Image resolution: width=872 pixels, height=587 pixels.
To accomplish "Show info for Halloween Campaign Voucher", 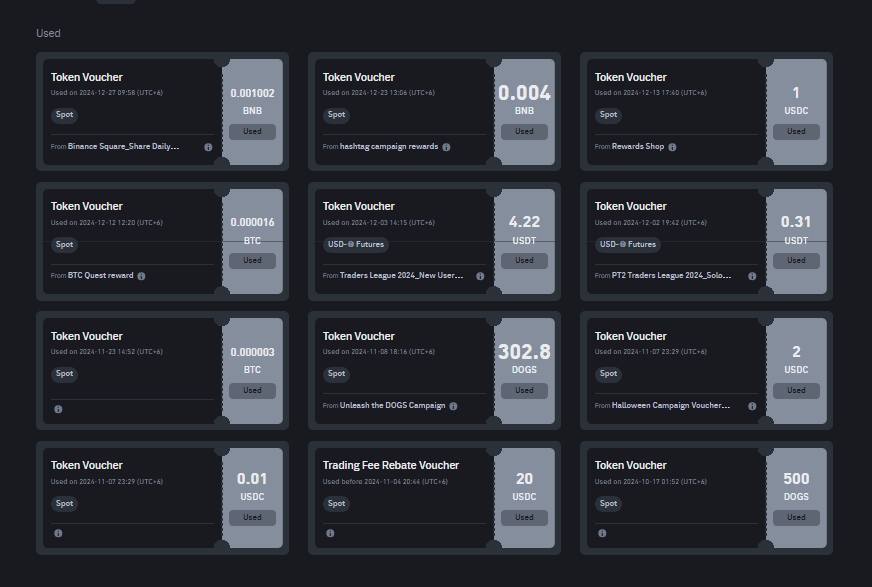I will point(752,406).
